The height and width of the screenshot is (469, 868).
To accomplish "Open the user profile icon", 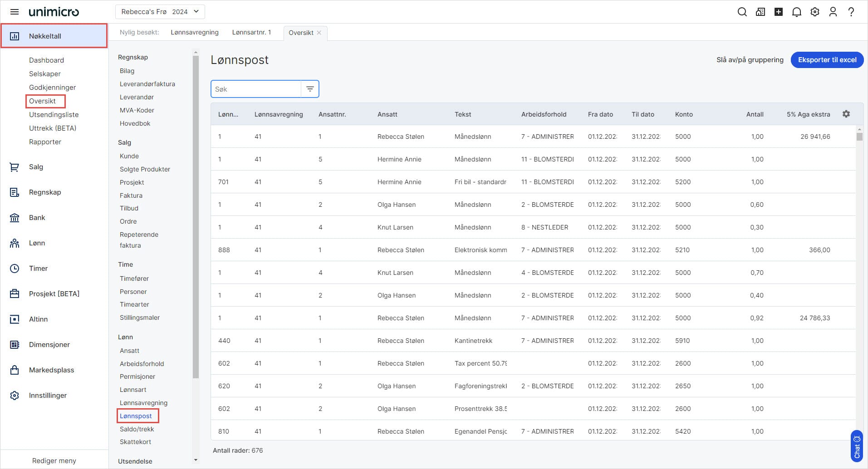I will (833, 12).
